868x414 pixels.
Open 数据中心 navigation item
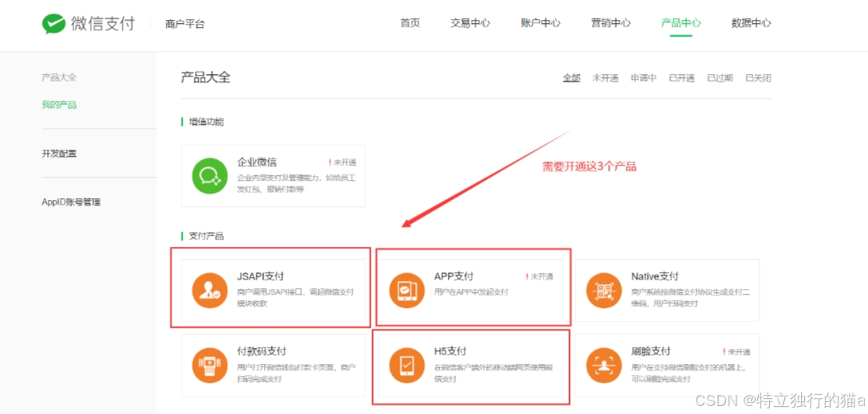[751, 23]
